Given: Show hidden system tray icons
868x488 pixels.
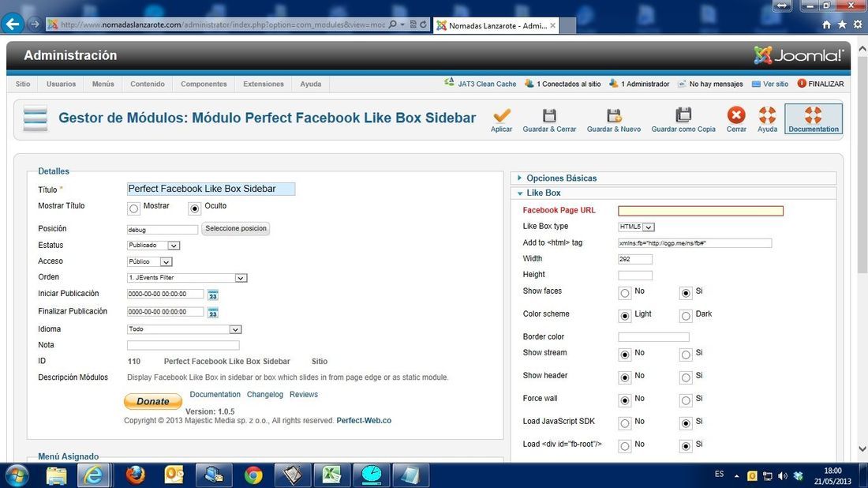Looking at the screenshot, I should point(736,476).
